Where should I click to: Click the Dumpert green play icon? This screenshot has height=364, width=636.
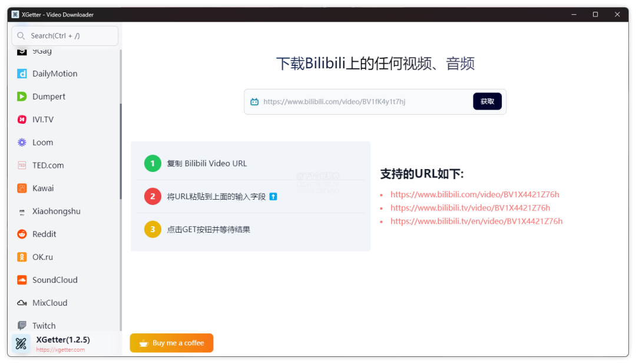[x=22, y=97]
